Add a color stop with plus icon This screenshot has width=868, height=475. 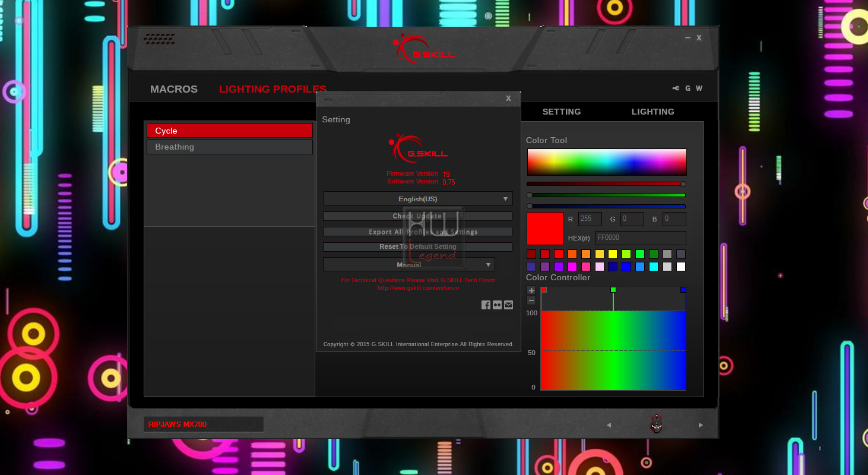(531, 290)
